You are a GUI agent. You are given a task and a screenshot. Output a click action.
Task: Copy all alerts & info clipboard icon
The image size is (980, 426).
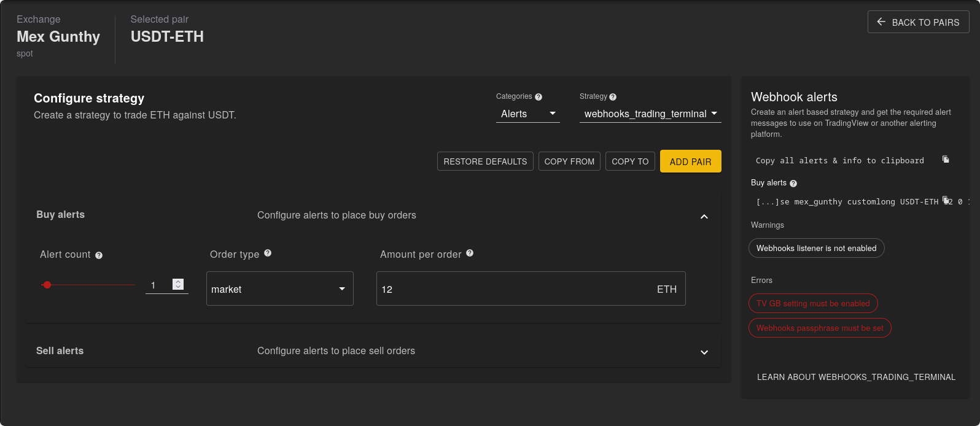click(x=946, y=160)
